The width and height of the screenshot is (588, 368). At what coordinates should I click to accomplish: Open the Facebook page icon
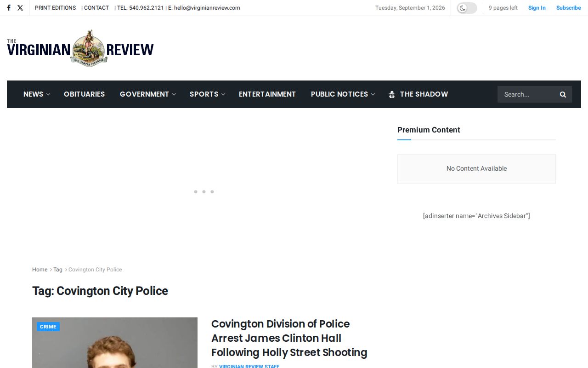click(x=9, y=8)
